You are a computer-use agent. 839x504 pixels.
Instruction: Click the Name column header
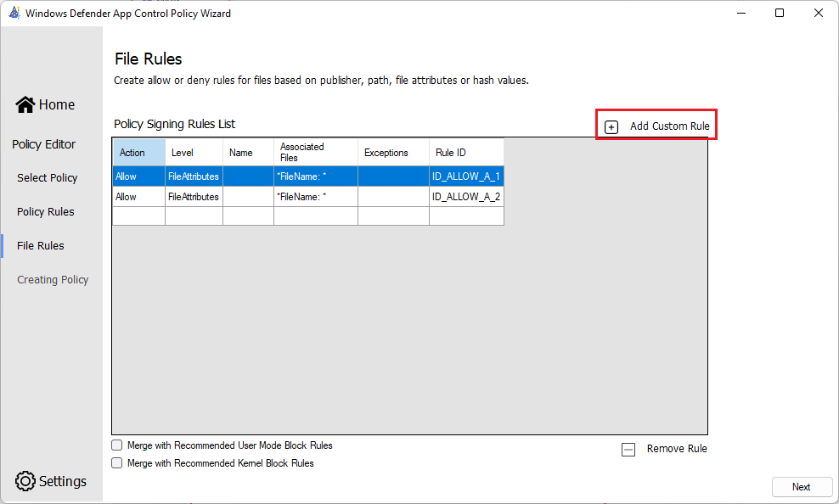point(248,153)
